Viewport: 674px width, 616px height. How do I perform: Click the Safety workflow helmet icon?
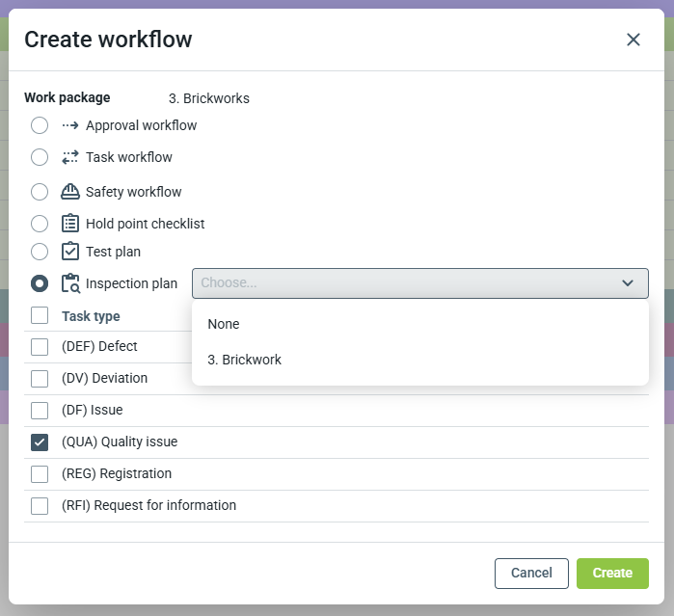click(x=69, y=192)
